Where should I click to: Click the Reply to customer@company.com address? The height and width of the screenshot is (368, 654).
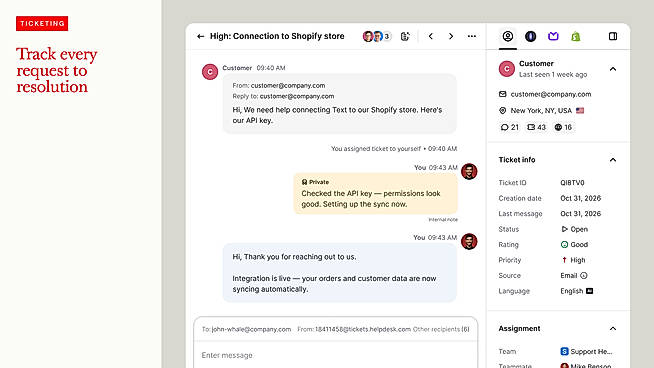(x=297, y=96)
